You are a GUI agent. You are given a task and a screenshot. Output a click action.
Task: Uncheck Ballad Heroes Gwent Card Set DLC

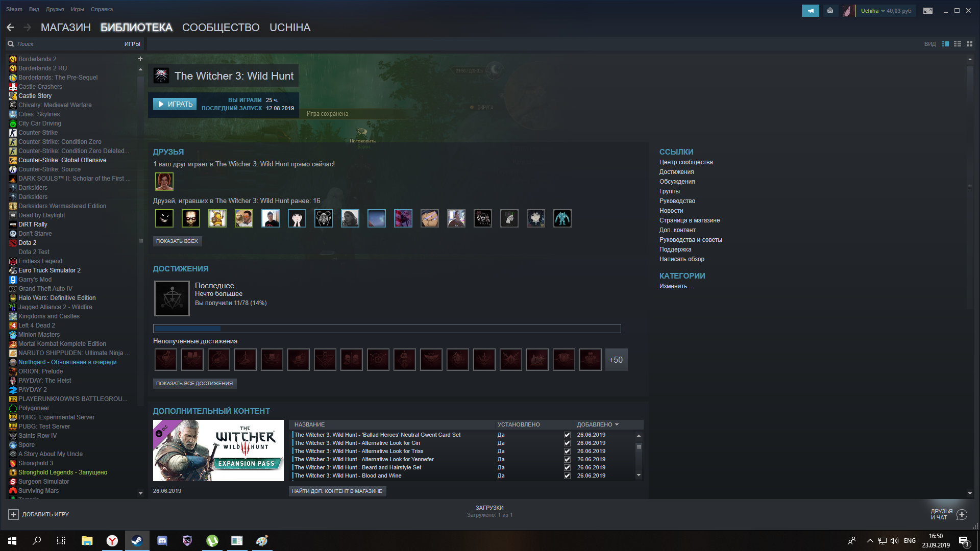click(x=567, y=435)
